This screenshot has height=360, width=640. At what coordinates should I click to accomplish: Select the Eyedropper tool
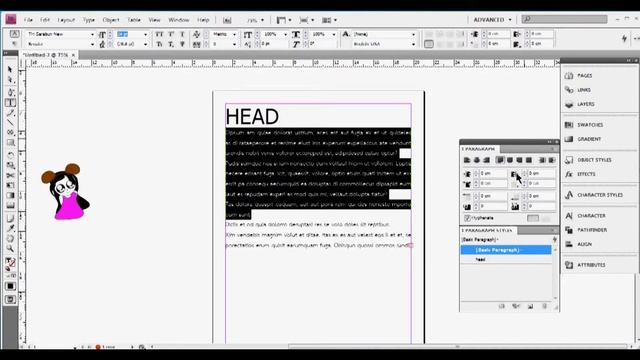click(x=10, y=228)
